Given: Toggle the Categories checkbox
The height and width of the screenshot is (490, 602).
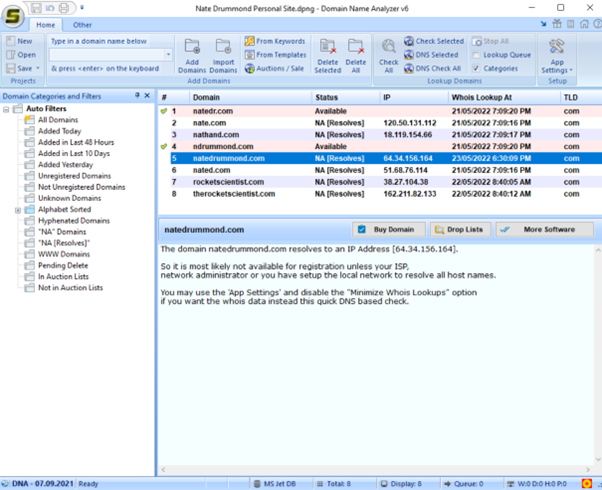Looking at the screenshot, I should (476, 68).
